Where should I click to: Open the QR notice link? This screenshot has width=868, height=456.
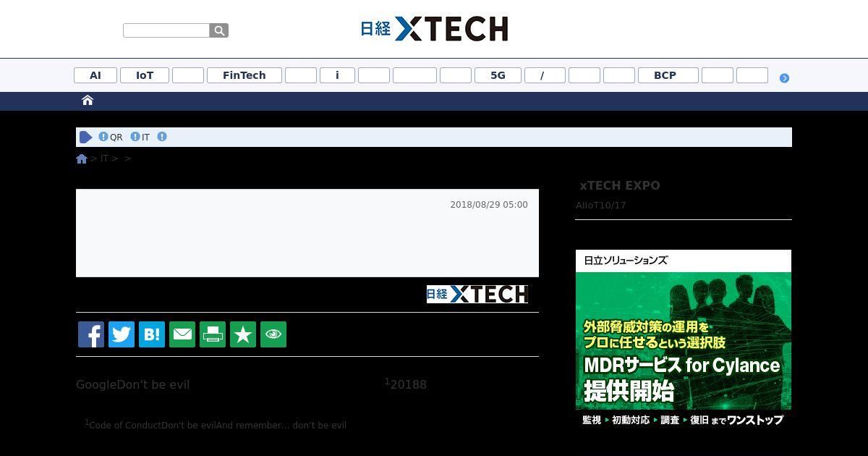coord(116,137)
